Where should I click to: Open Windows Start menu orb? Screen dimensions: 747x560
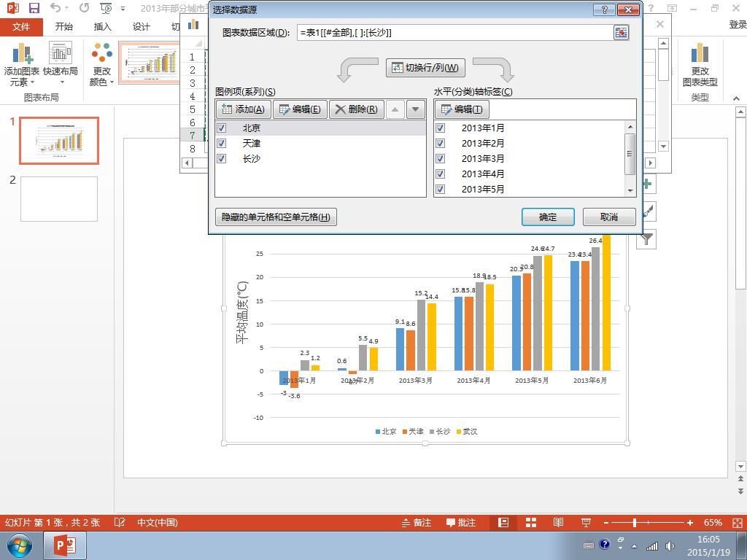(x=19, y=545)
